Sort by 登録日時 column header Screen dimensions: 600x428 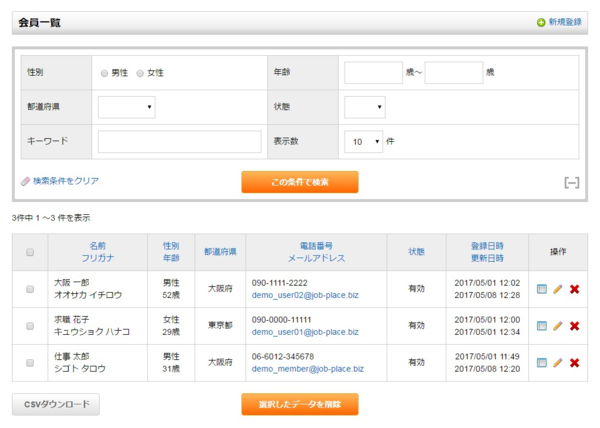pos(487,246)
